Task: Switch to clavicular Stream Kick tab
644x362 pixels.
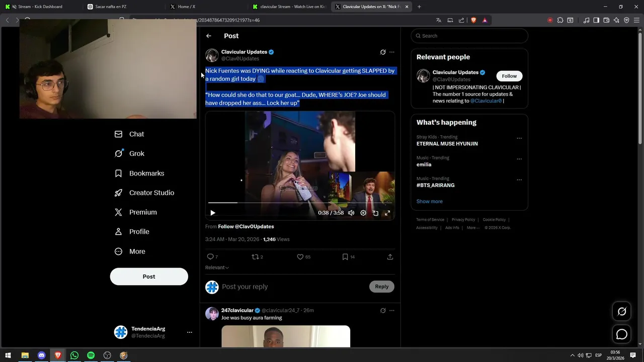Action: (x=289, y=7)
